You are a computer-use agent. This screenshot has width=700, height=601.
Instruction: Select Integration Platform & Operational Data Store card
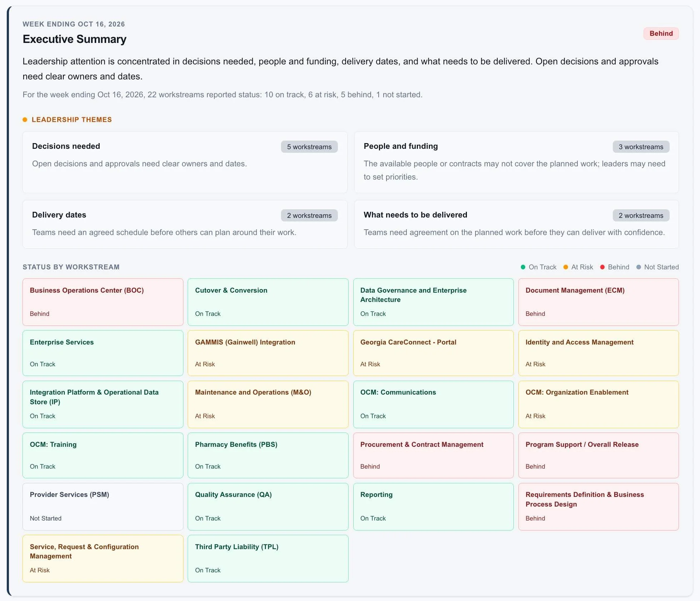click(103, 404)
